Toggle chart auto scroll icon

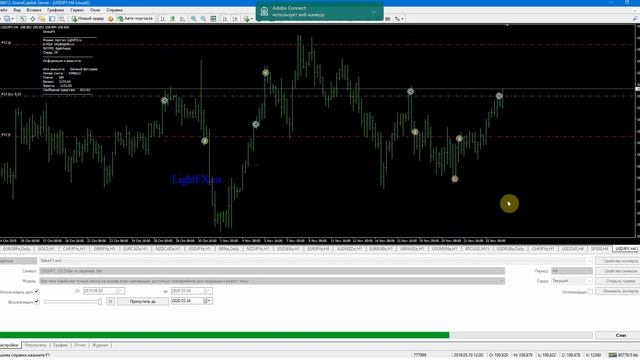[x=225, y=19]
